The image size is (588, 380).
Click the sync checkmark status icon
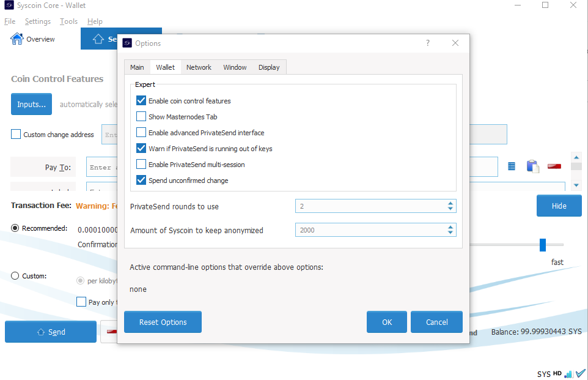pyautogui.click(x=581, y=373)
